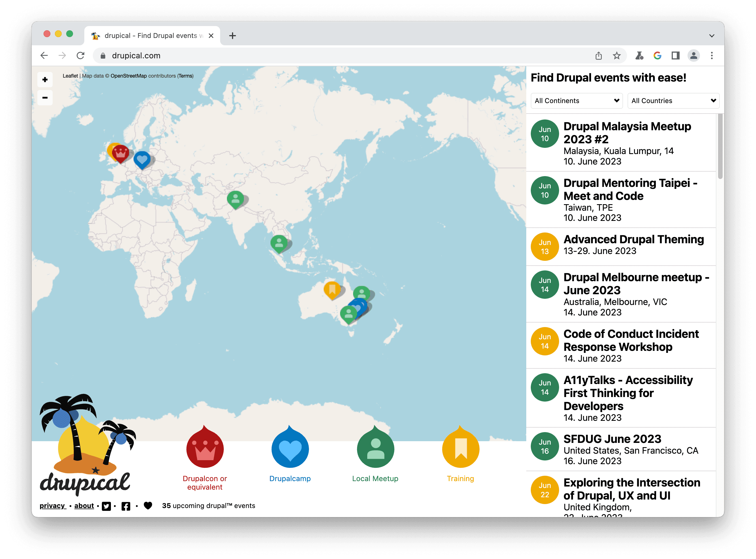Open the Chrome profile avatar

point(694,56)
